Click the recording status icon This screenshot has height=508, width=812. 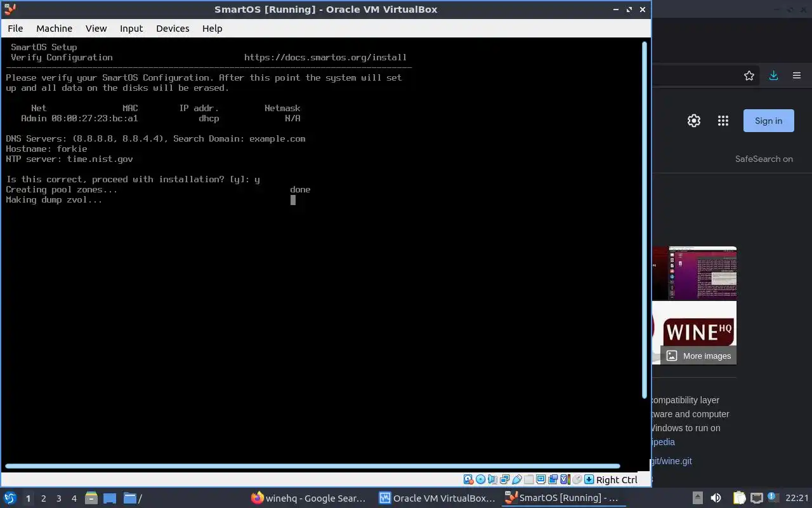pyautogui.click(x=553, y=479)
